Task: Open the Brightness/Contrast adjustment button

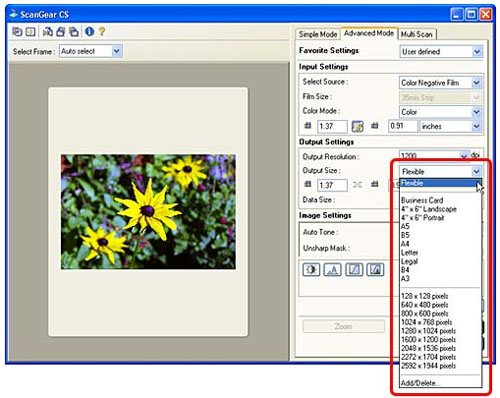Action: pyautogui.click(x=311, y=269)
